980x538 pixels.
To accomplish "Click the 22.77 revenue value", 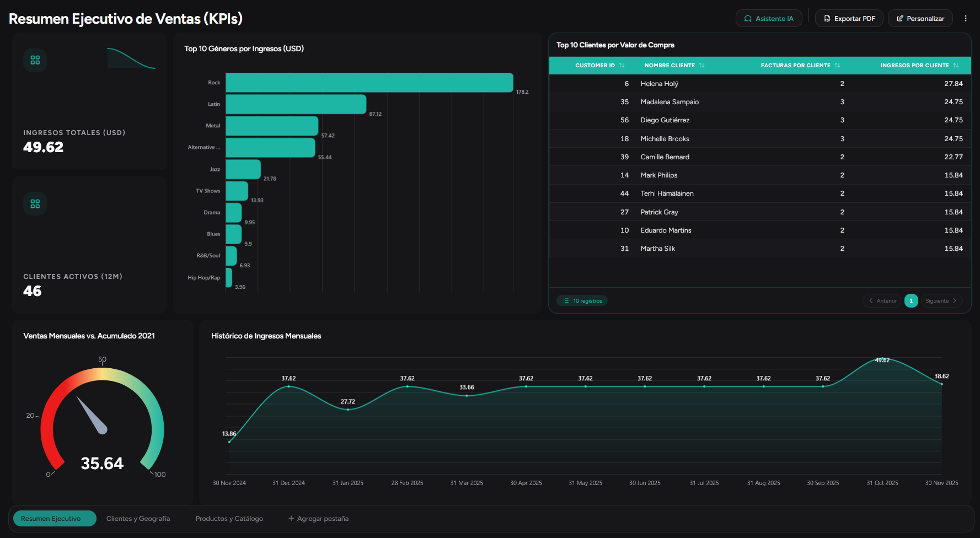I will click(x=954, y=157).
